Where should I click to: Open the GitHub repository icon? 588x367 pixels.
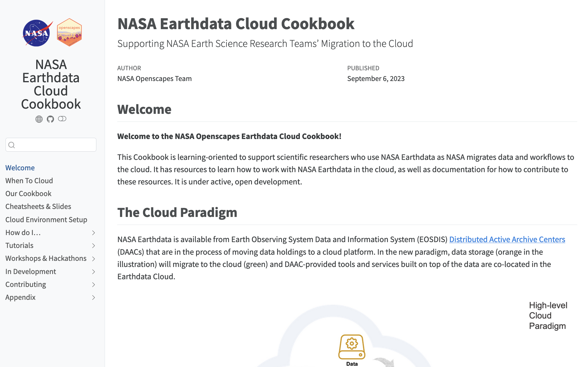(51, 119)
